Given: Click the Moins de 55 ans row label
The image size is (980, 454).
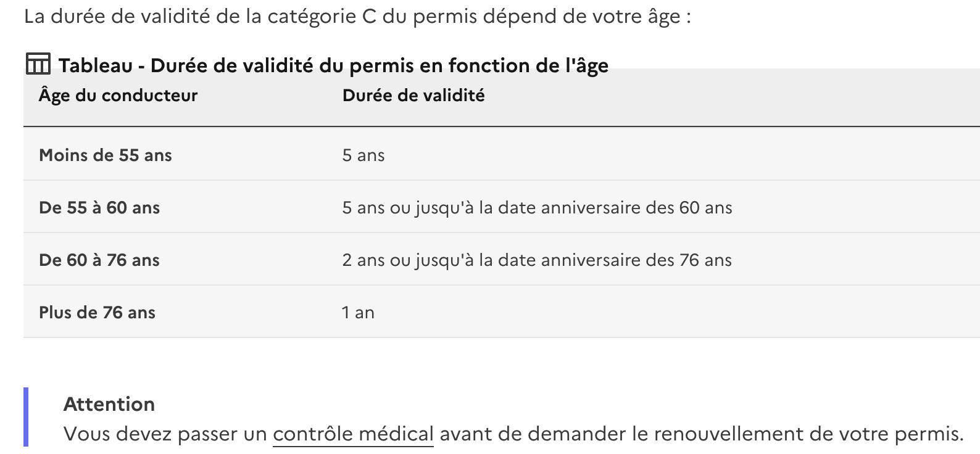Looking at the screenshot, I should (106, 155).
